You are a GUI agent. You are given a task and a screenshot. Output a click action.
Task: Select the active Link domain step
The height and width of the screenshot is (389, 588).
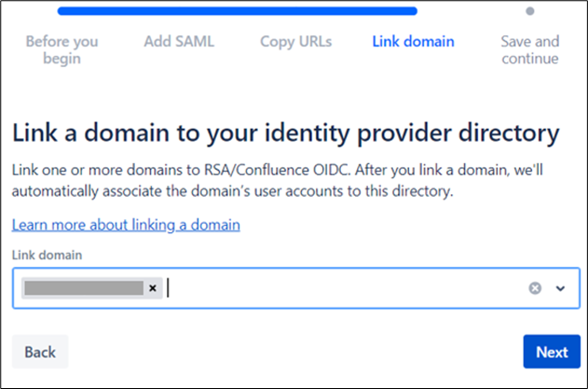413,42
